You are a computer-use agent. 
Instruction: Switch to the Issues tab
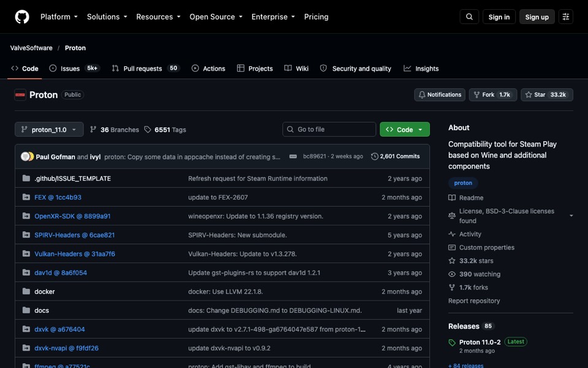click(x=75, y=68)
